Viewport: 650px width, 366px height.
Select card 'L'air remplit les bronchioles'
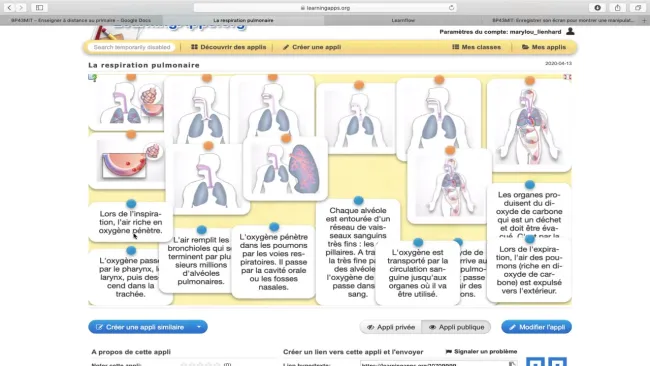(196, 260)
